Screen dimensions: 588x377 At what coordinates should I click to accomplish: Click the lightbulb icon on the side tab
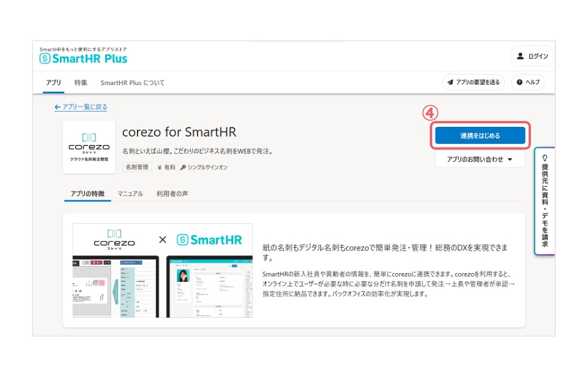[x=545, y=157]
